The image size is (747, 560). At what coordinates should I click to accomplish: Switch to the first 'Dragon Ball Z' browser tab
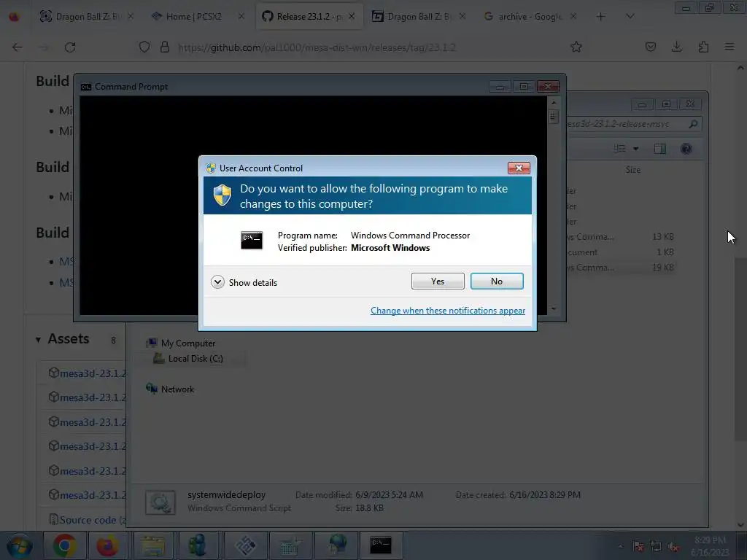(86, 17)
